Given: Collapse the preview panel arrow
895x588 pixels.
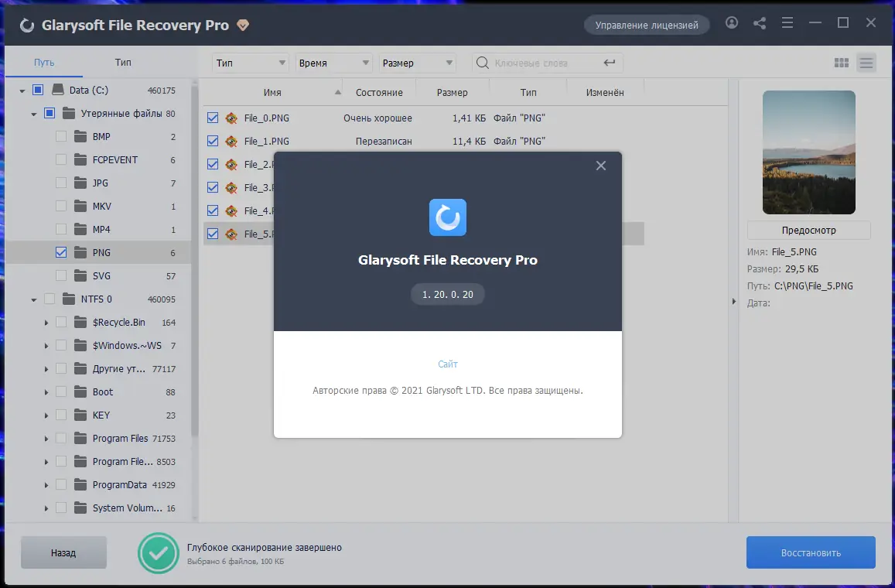Looking at the screenshot, I should coord(734,301).
